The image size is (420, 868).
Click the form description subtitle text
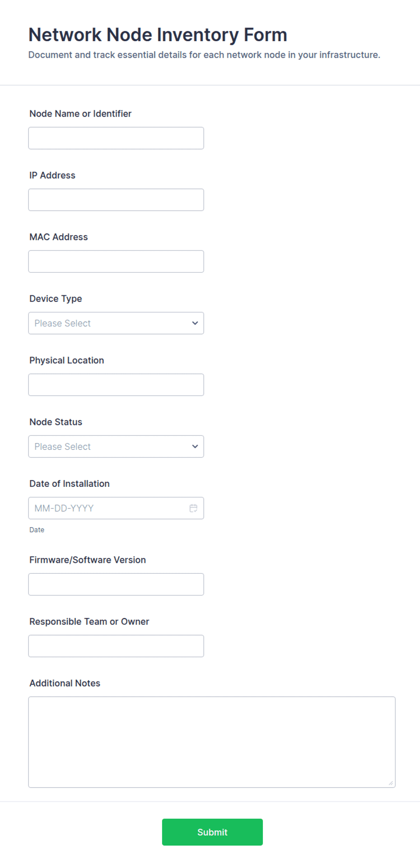click(x=204, y=55)
